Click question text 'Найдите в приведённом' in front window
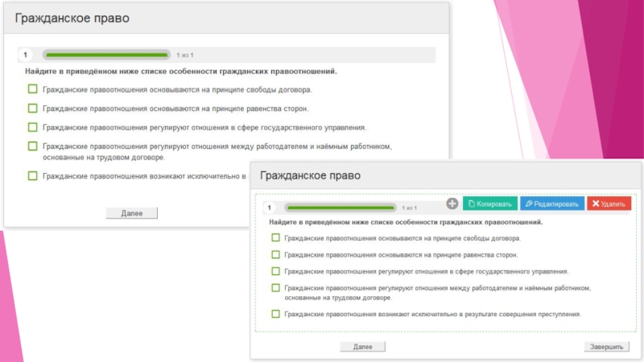 pos(406,222)
